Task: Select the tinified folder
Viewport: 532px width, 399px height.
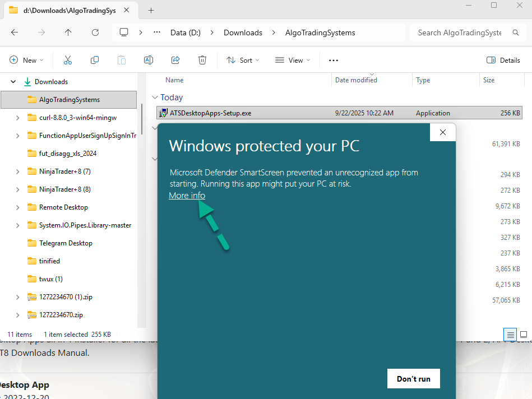Action: pos(49,261)
